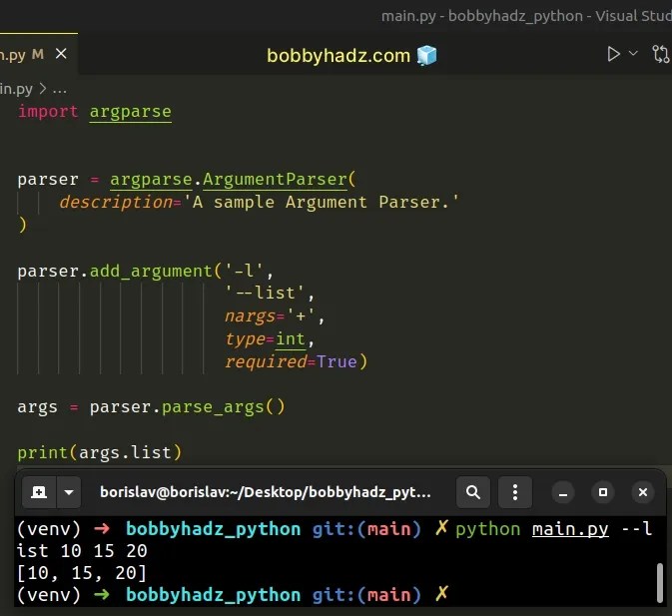Viewport: 672px width, 616px height.
Task: Open new terminal tab icon
Action: pos(39,492)
